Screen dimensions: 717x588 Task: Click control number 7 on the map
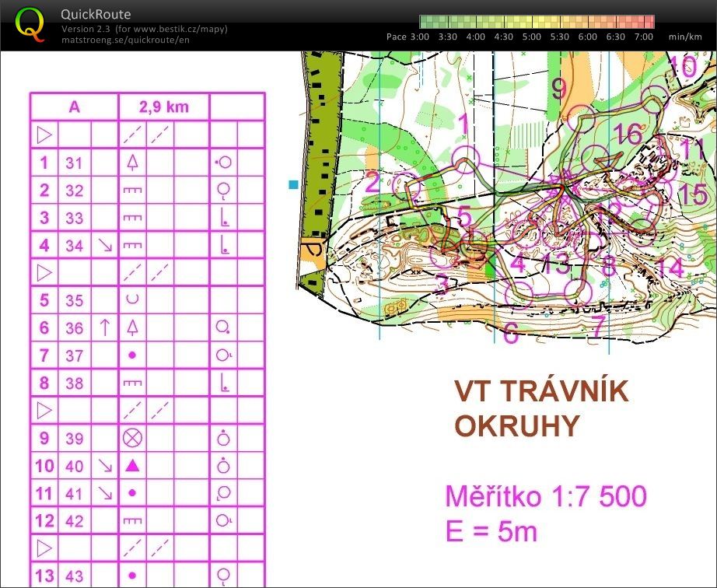598,326
